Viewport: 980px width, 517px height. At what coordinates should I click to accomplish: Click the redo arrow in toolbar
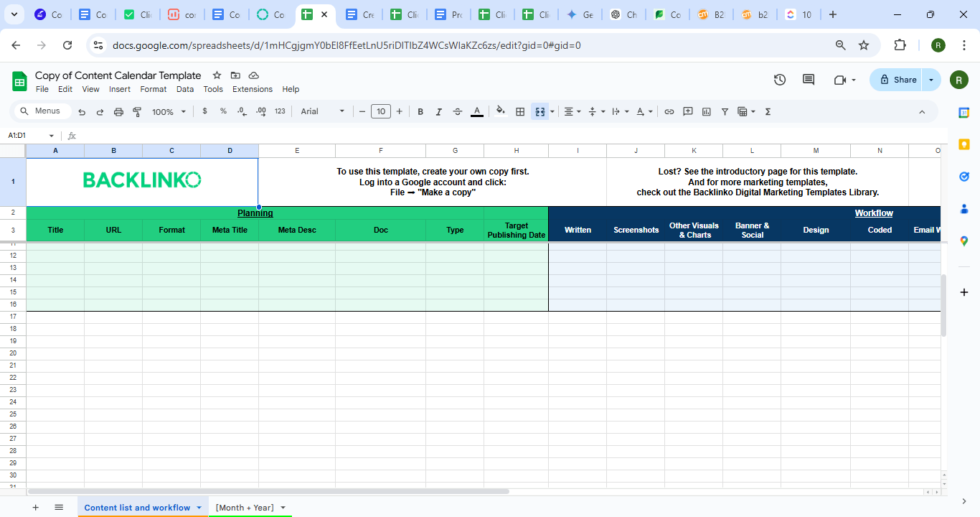(x=100, y=112)
